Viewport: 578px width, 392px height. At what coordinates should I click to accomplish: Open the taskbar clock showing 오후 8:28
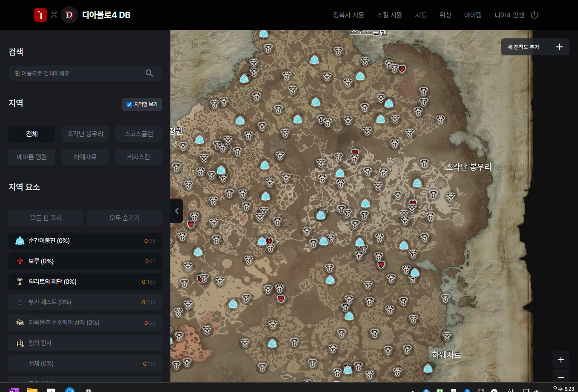(563, 389)
